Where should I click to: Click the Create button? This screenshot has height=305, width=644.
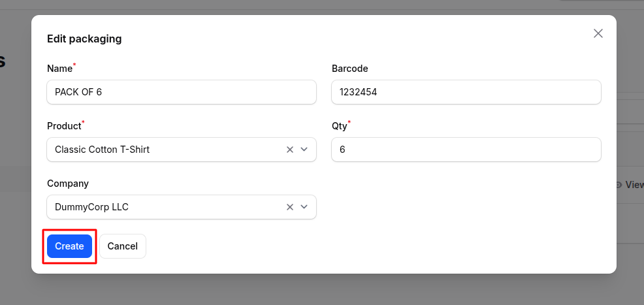pyautogui.click(x=69, y=246)
